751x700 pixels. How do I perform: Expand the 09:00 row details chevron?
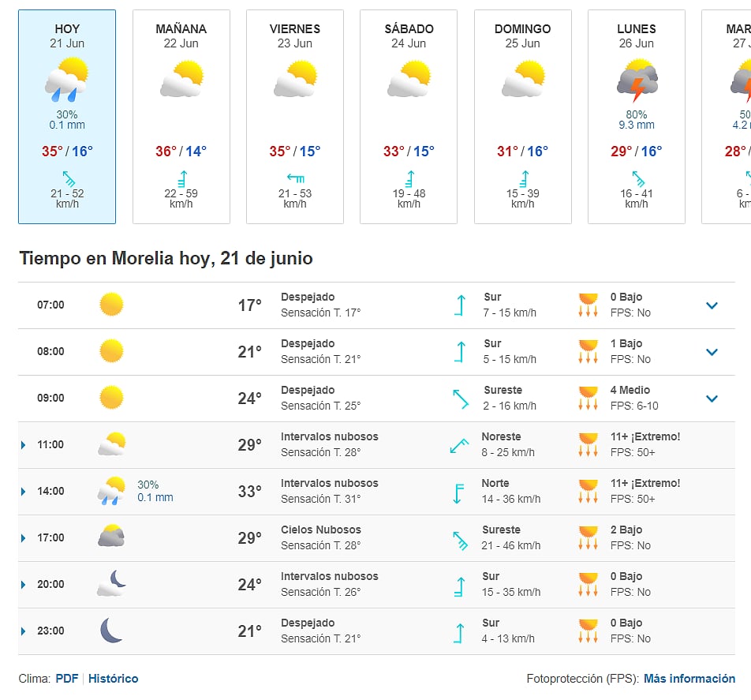click(x=712, y=399)
